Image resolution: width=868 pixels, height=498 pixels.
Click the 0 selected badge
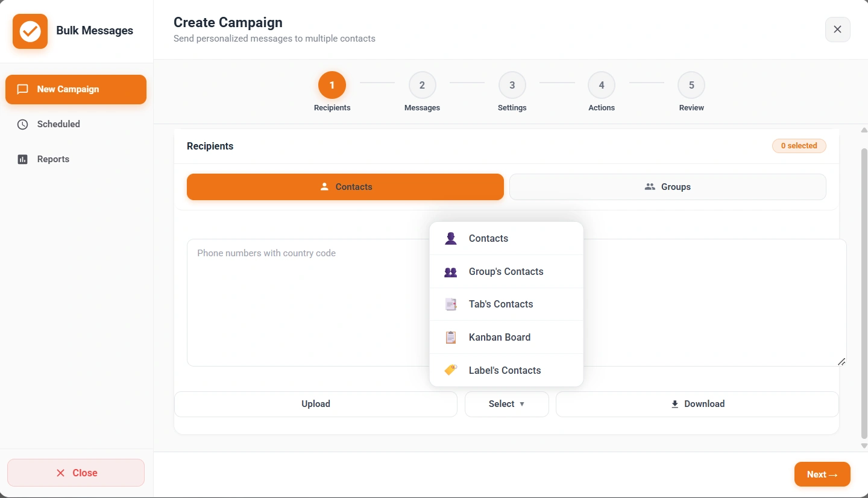tap(799, 146)
